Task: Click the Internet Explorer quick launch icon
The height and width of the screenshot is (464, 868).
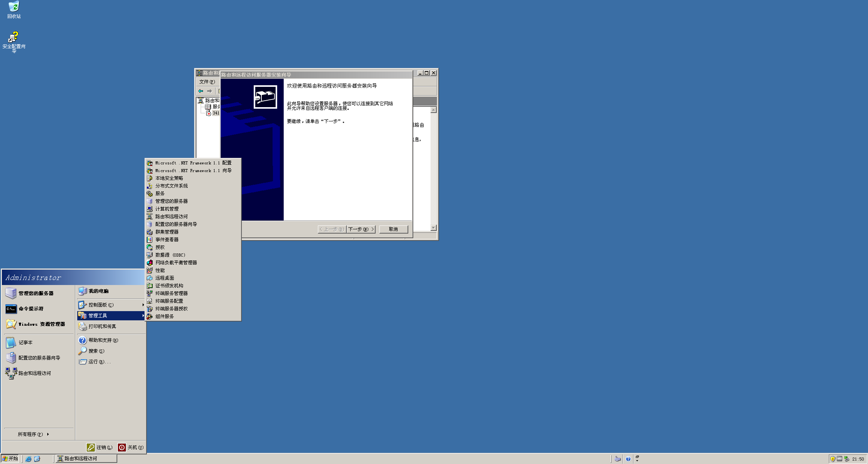Action: point(28,459)
